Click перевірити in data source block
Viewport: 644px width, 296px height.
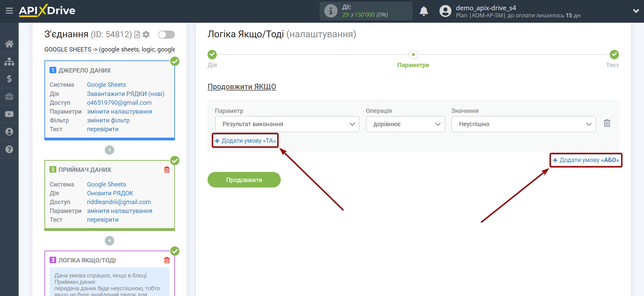103,129
